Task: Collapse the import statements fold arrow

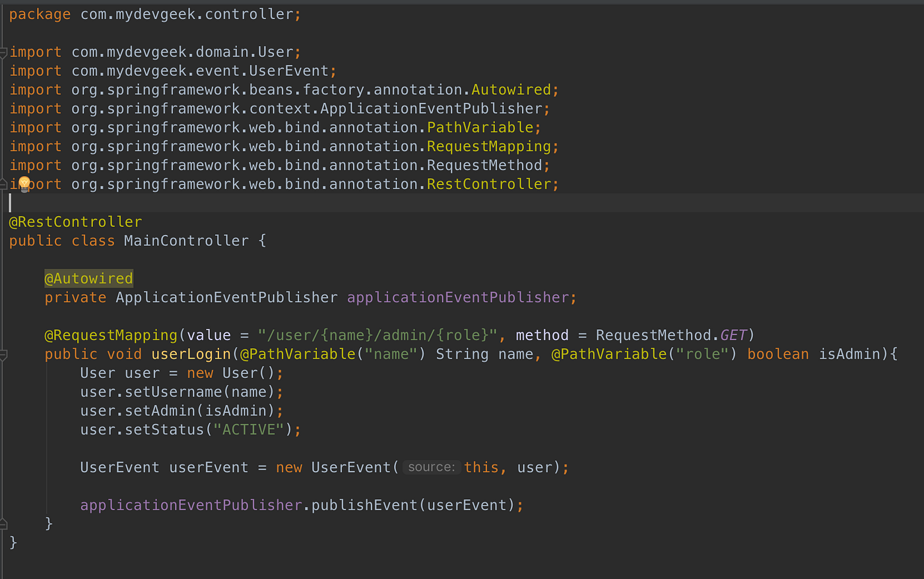Action: pyautogui.click(x=4, y=51)
